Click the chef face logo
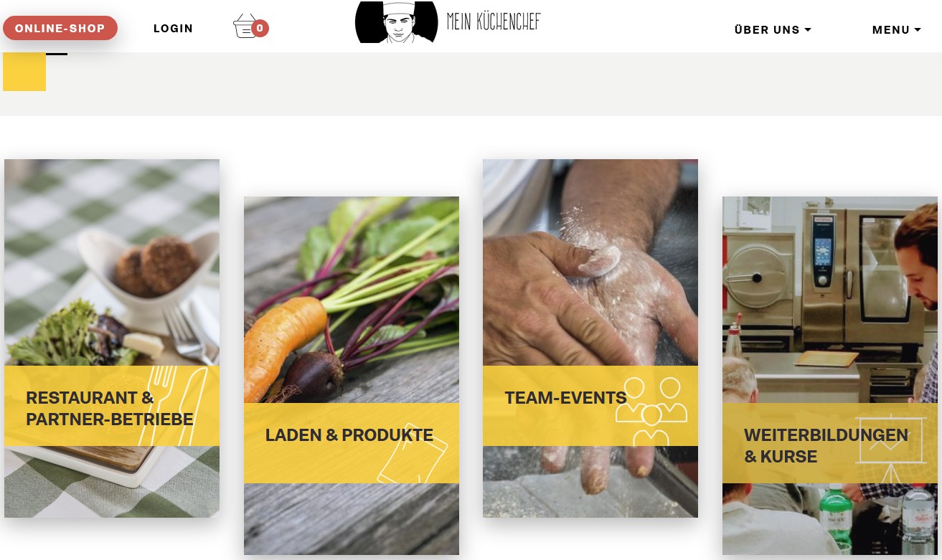 point(396,22)
